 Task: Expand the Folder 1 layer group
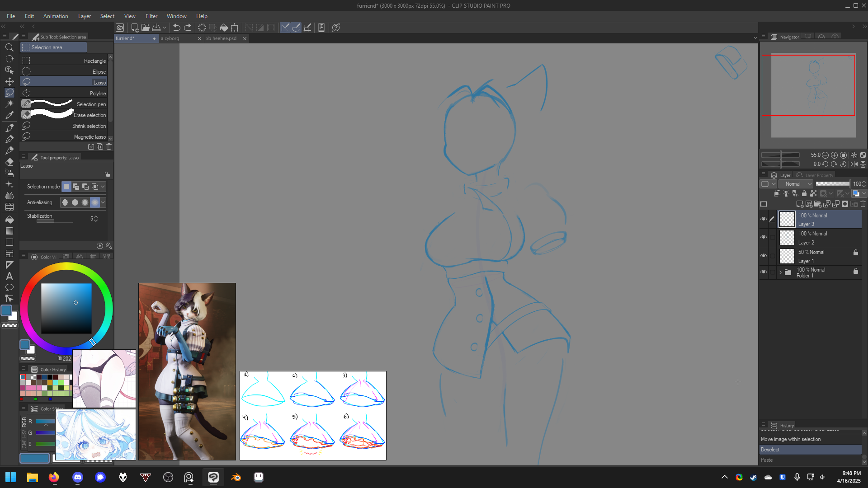click(x=780, y=272)
